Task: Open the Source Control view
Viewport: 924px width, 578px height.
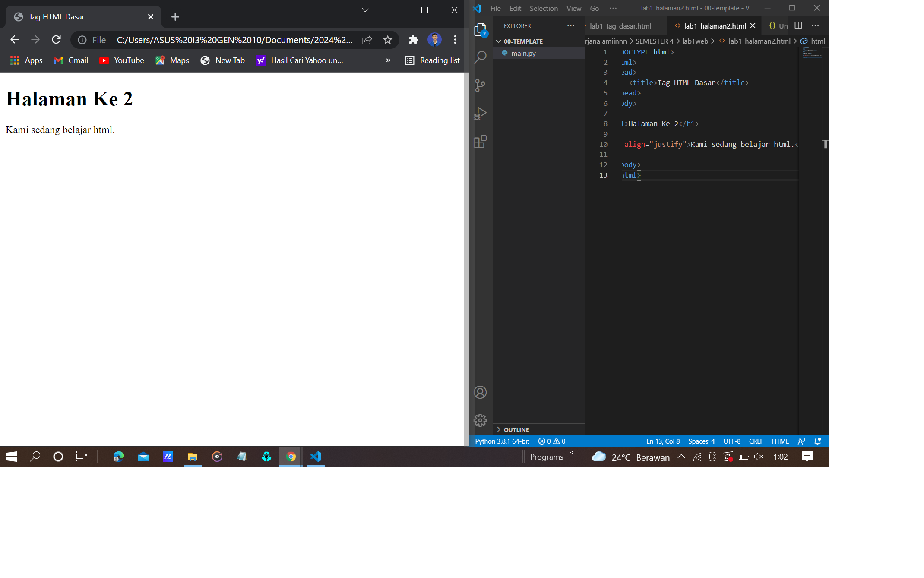Action: point(481,85)
